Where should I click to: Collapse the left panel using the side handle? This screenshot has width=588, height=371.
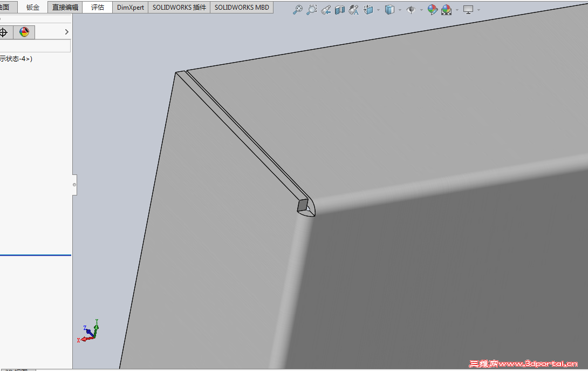pos(74,185)
